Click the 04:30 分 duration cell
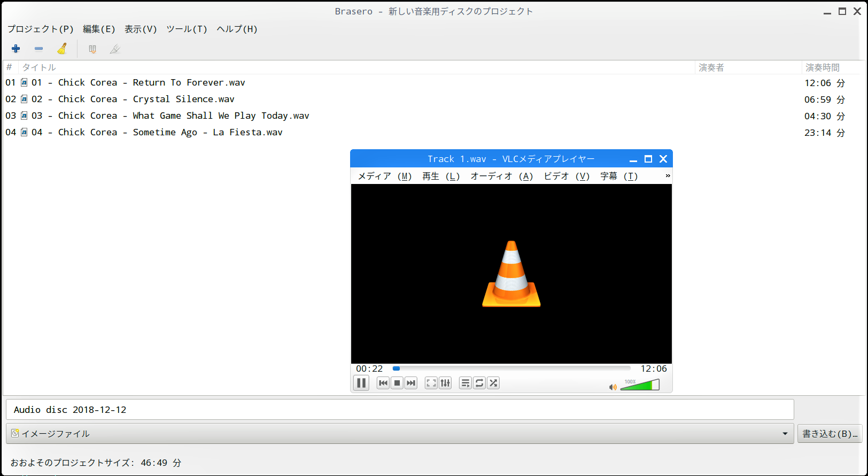The width and height of the screenshot is (868, 476). point(825,116)
